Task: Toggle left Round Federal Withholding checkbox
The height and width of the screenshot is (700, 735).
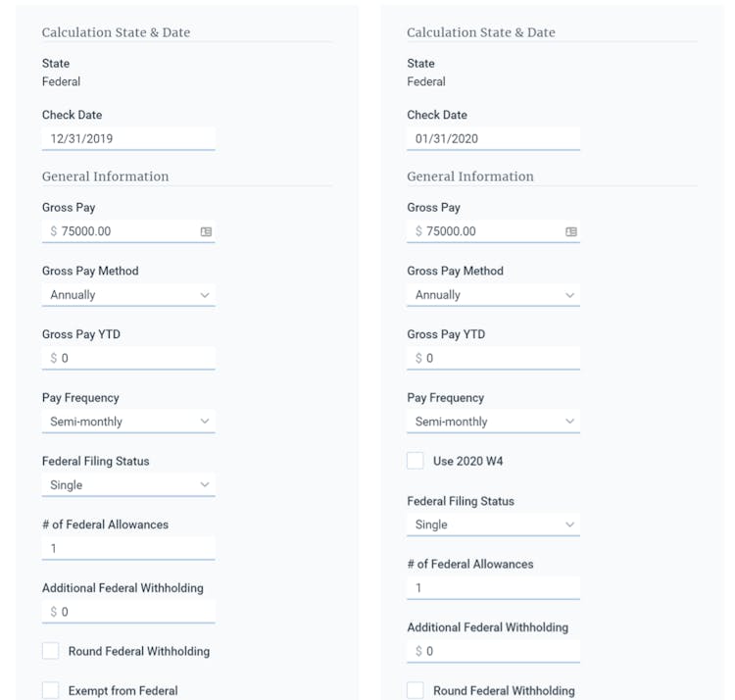Action: click(x=51, y=651)
